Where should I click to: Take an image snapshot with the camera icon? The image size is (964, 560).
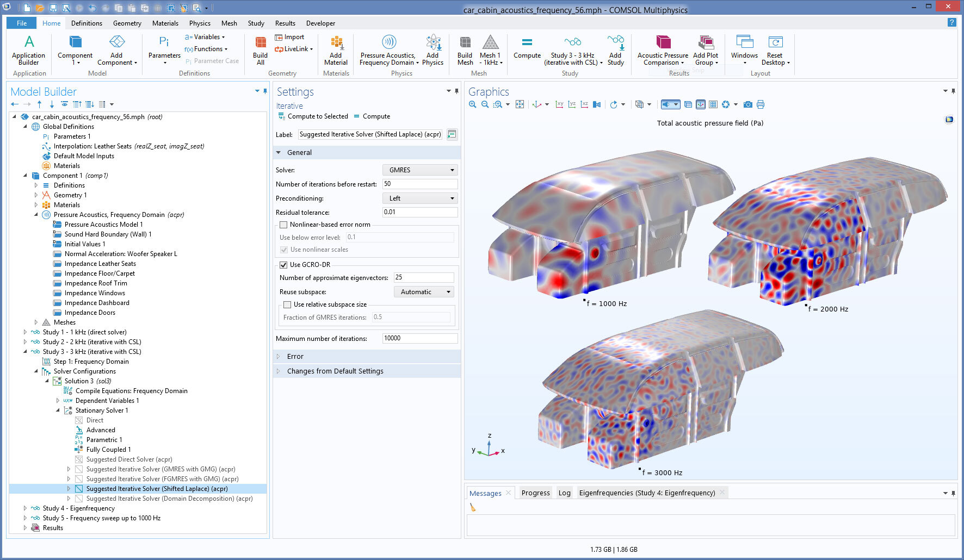coord(748,104)
